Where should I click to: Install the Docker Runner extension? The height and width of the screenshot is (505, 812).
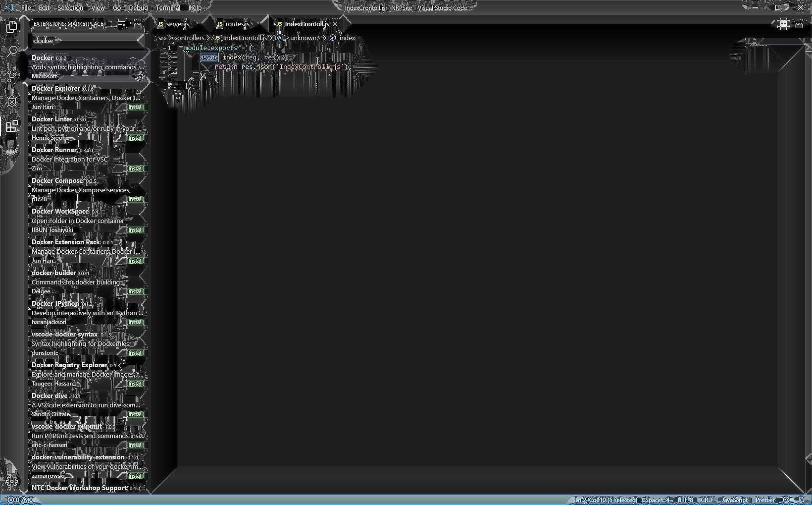click(135, 168)
